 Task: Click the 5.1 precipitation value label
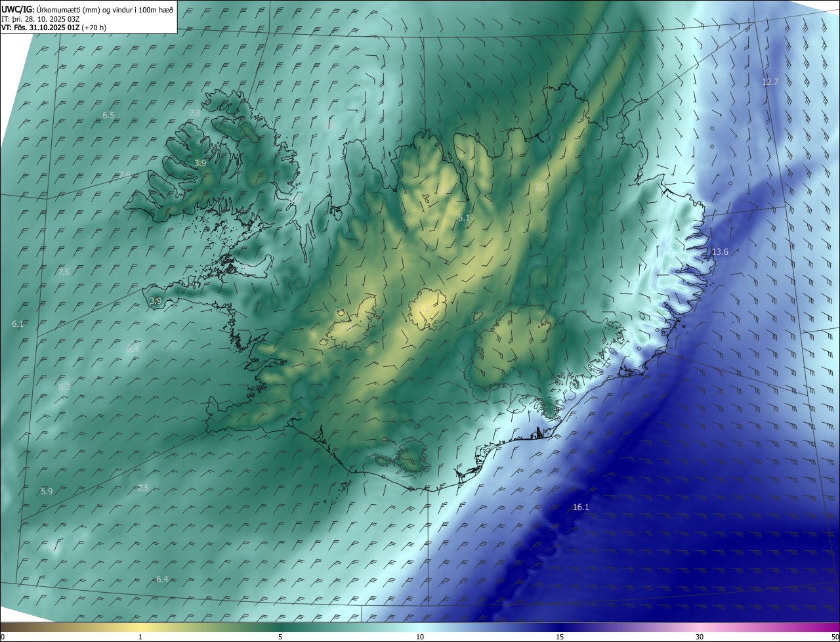pos(464,217)
